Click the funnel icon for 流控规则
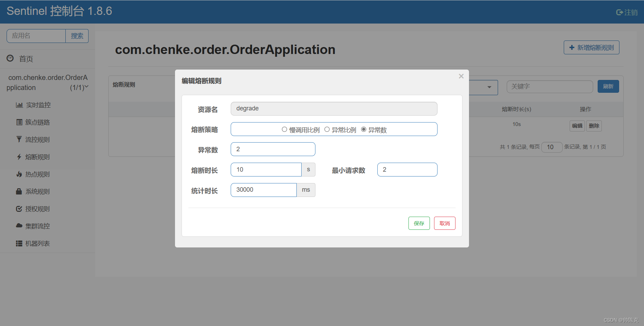The height and width of the screenshot is (326, 644). pyautogui.click(x=19, y=139)
